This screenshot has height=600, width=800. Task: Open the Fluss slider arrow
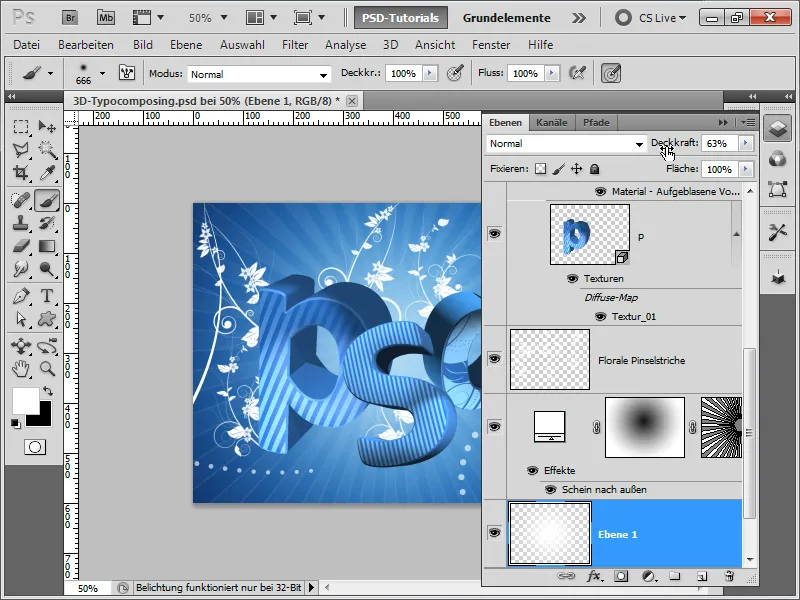552,73
